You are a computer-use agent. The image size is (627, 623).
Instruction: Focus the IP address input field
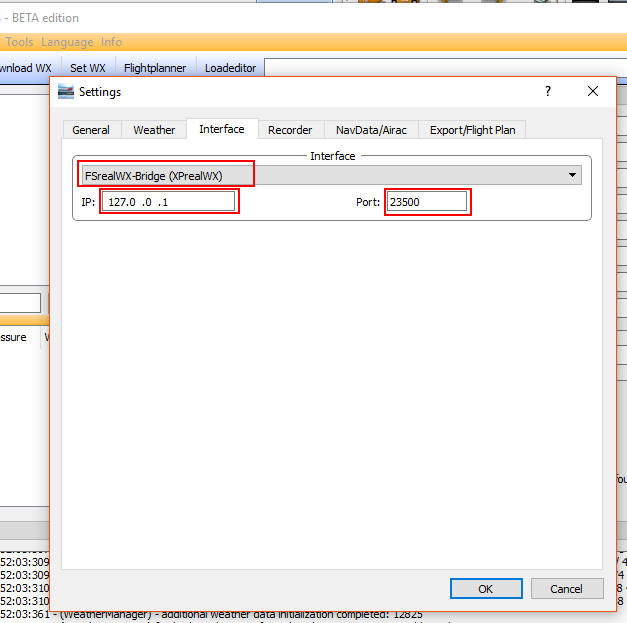(x=168, y=202)
